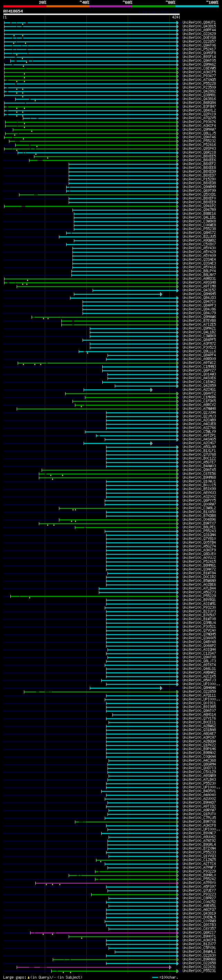Click the green ~80% identity legend segment
Image resolution: width=222 pixels, height=980 pixels.
point(154,6)
